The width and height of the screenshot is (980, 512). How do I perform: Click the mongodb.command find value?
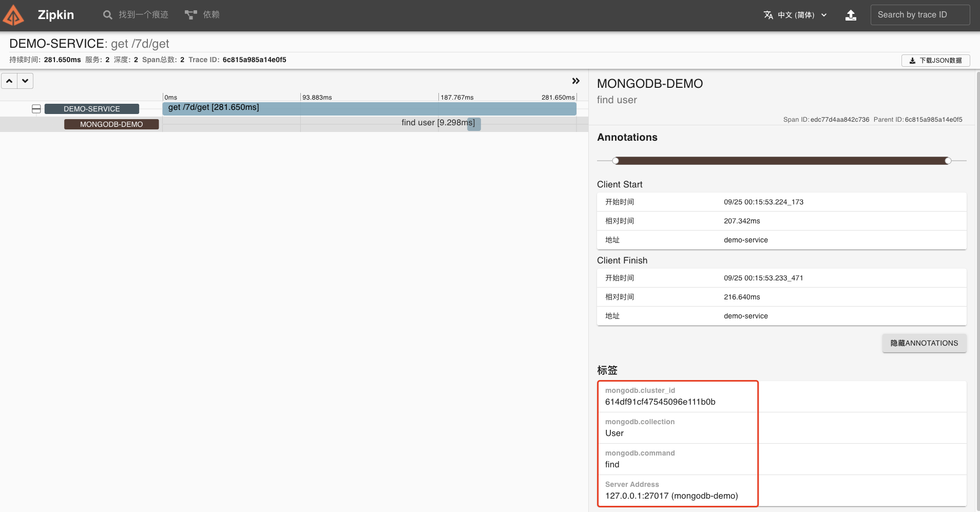(612, 464)
